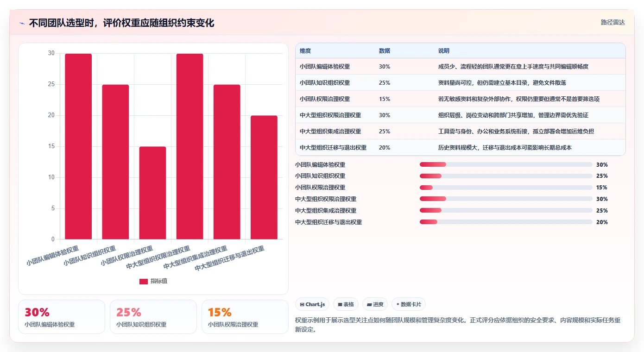644x352 pixels.
Task: Click the second chart bar valued 25
Action: 115,162
